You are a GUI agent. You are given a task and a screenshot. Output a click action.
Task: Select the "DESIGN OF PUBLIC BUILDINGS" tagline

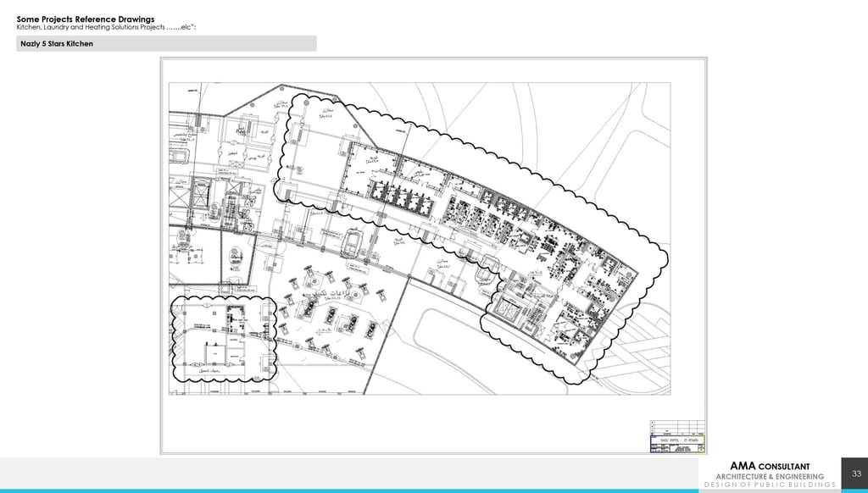click(x=770, y=485)
